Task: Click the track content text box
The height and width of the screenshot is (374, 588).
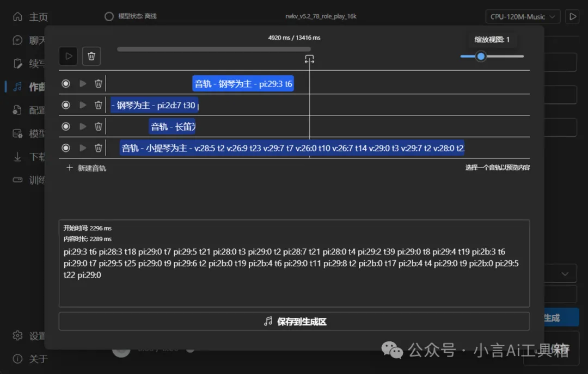Action: point(294,263)
